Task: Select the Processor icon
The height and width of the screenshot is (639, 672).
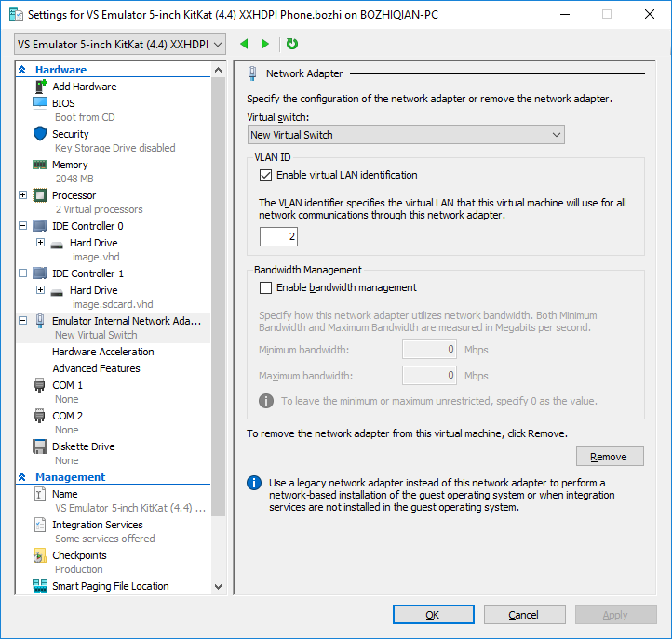Action: [x=40, y=195]
